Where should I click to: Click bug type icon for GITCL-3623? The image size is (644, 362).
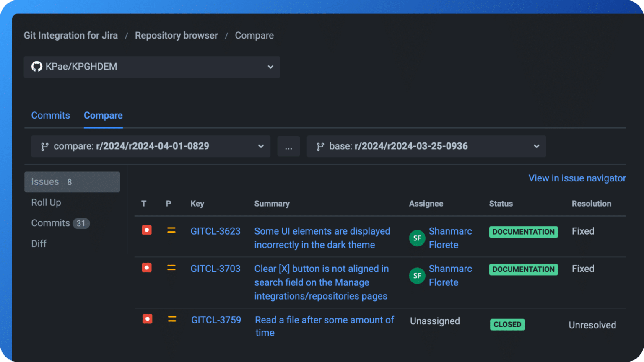[147, 230]
